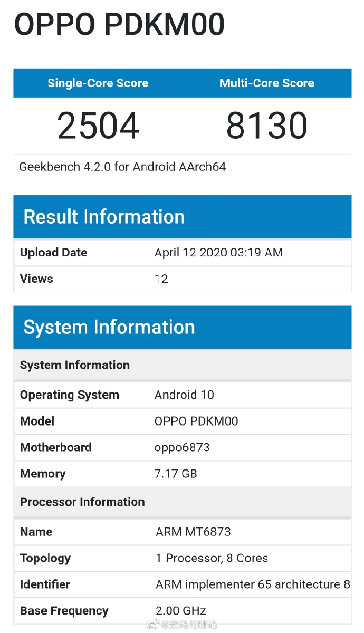Viewport: 364px width, 633px height.
Task: Select the Single-Core Score header
Action: (98, 83)
